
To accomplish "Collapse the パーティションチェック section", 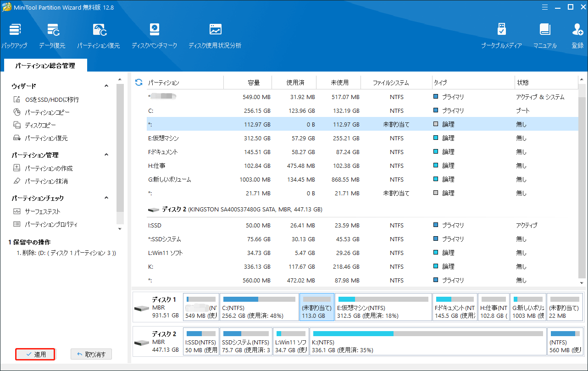I will [106, 198].
